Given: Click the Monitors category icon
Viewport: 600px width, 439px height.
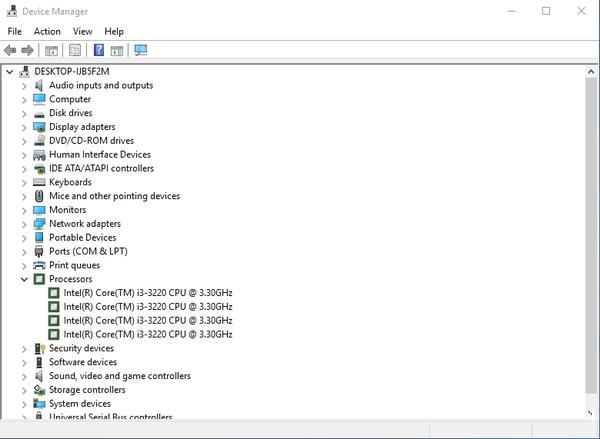Looking at the screenshot, I should click(39, 210).
